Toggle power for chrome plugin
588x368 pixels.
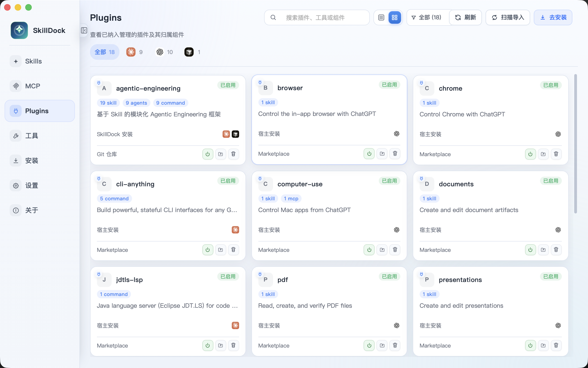tap(530, 154)
